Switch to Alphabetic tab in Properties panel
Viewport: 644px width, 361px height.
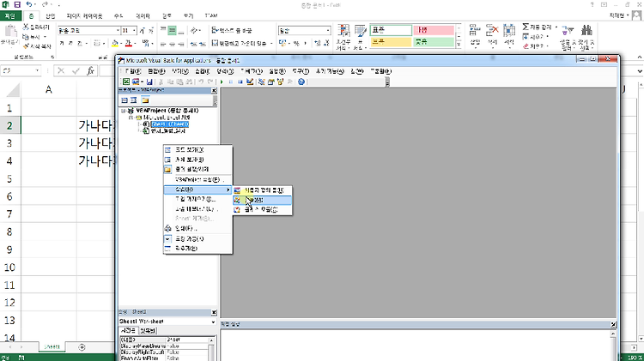tap(128, 331)
